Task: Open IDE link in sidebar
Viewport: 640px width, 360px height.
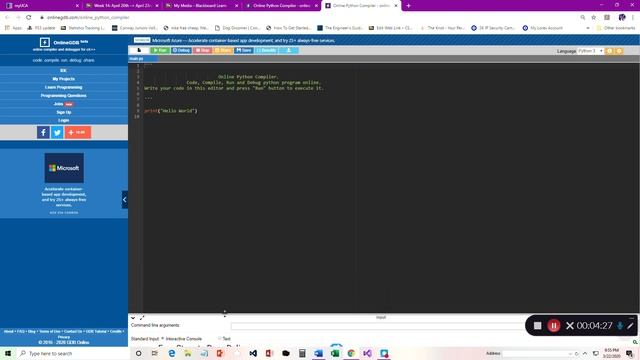Action: coord(63,71)
